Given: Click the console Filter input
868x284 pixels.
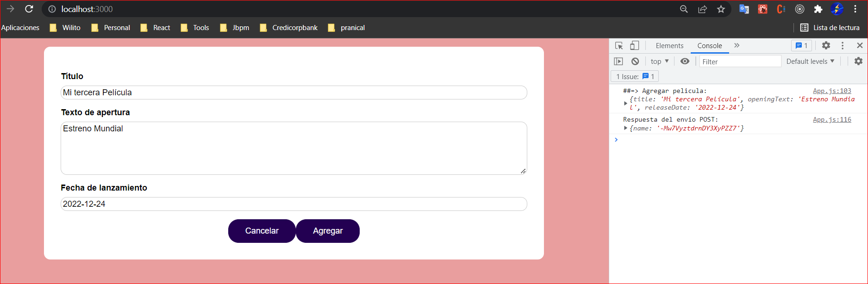Looking at the screenshot, I should click(x=740, y=62).
